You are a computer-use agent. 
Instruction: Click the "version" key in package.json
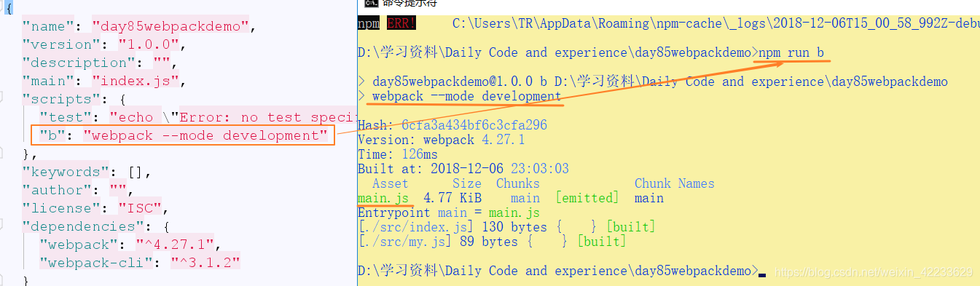(x=62, y=45)
